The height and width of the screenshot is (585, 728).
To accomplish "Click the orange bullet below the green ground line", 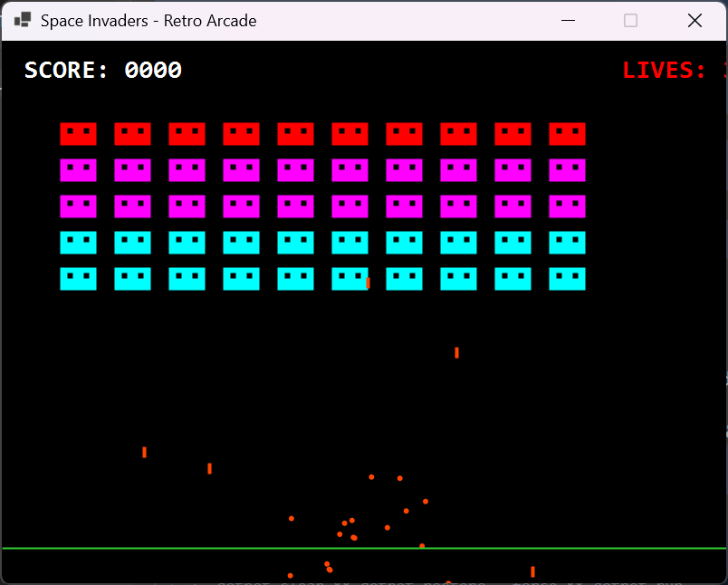I will [x=533, y=571].
